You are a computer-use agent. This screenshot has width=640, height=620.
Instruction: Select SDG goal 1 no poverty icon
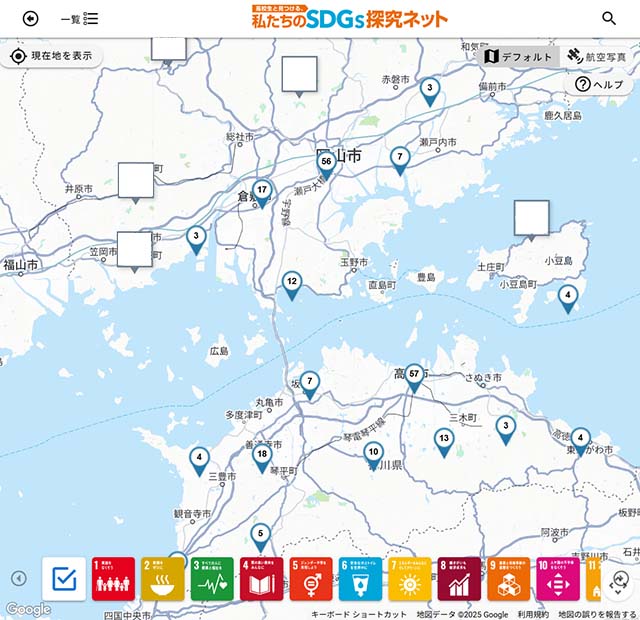pos(113,579)
